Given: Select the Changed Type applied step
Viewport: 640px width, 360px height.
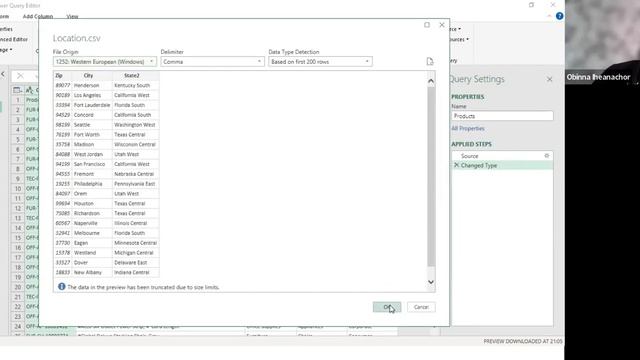Looking at the screenshot, I should point(502,165).
